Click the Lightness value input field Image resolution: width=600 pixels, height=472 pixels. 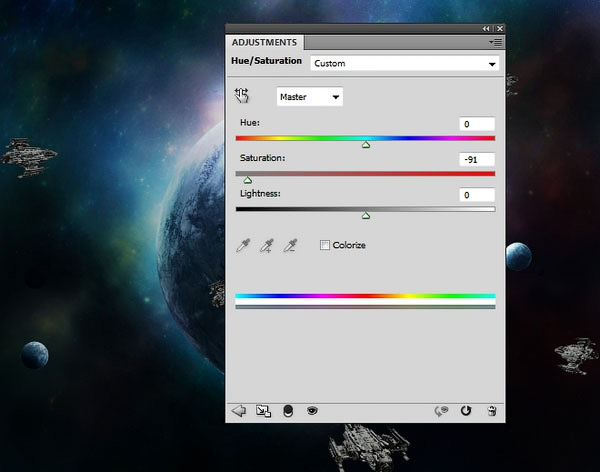click(477, 194)
